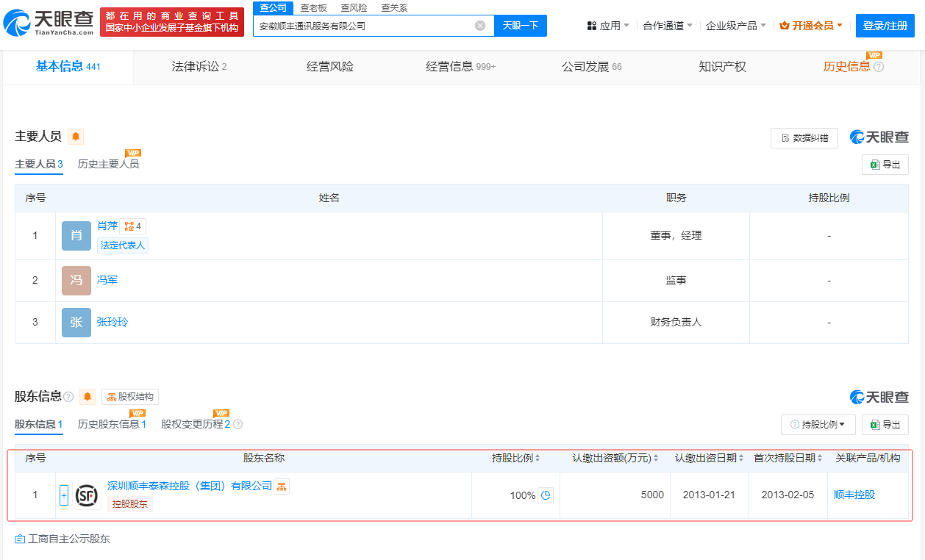Open the 顺丰控股 related product link

(x=854, y=495)
